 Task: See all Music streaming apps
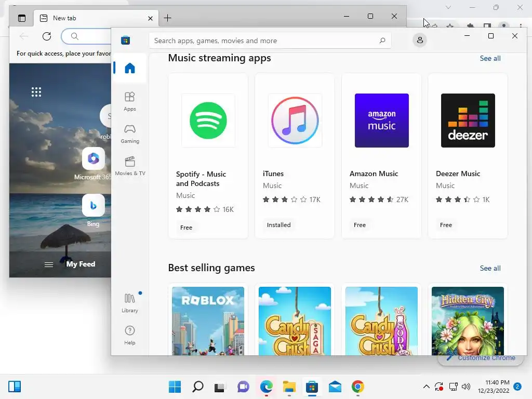490,58
